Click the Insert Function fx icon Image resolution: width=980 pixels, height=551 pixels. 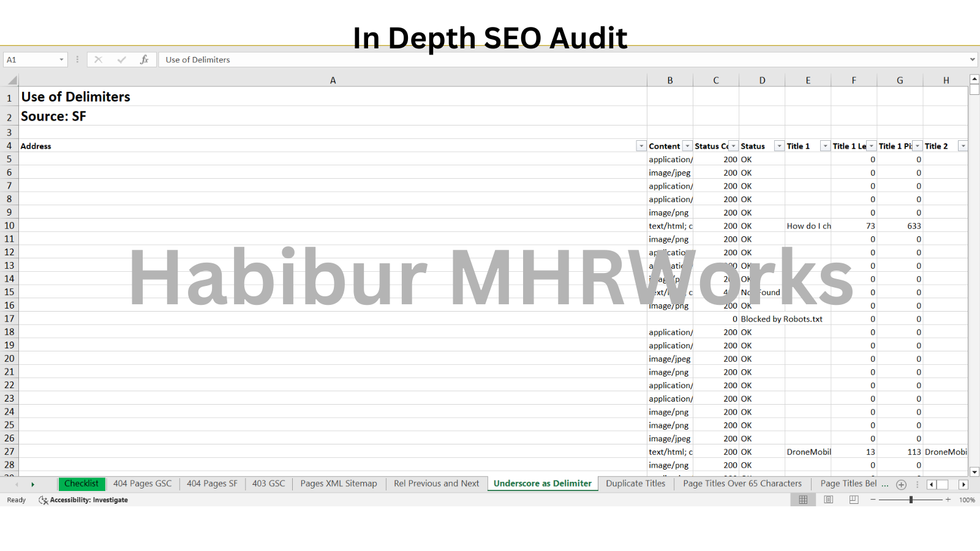click(x=144, y=59)
